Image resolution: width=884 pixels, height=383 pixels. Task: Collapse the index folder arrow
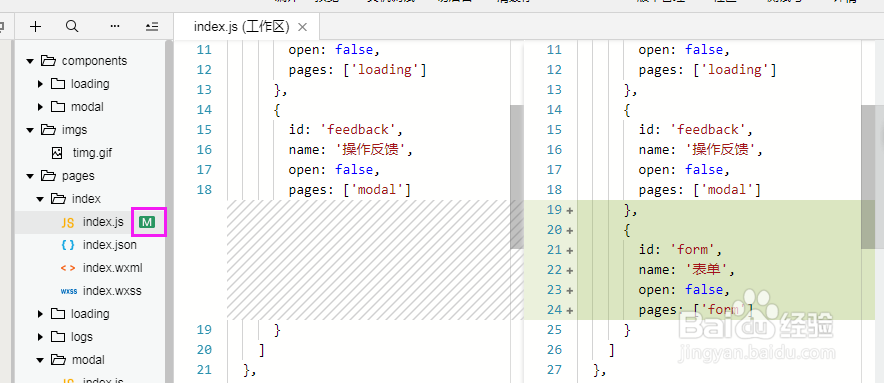tap(40, 199)
